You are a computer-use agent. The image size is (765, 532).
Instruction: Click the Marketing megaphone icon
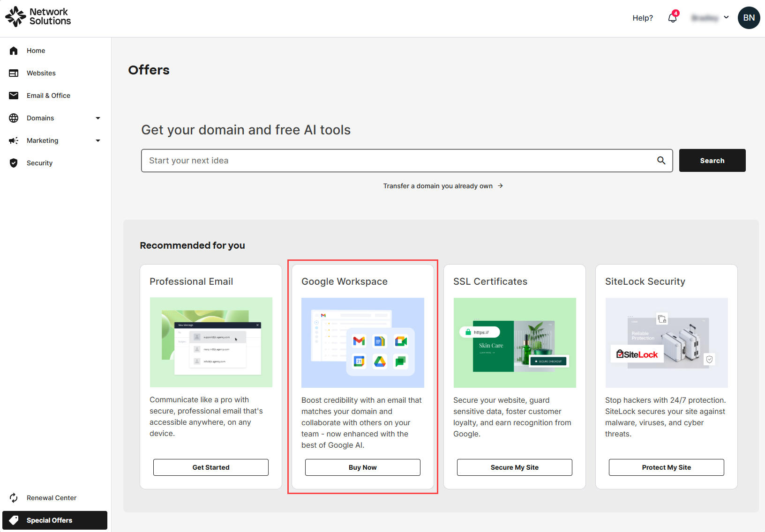14,140
